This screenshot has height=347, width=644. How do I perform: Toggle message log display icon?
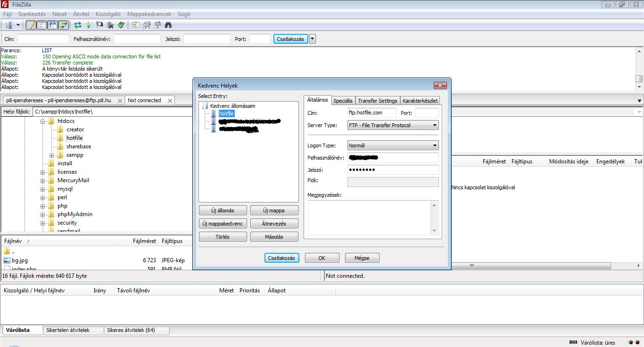(x=31, y=25)
